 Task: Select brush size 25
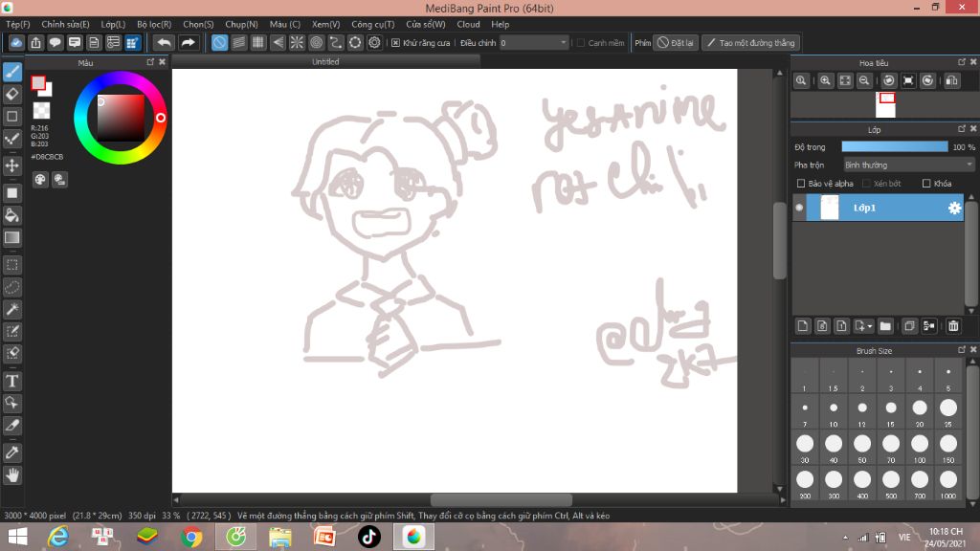tap(948, 412)
